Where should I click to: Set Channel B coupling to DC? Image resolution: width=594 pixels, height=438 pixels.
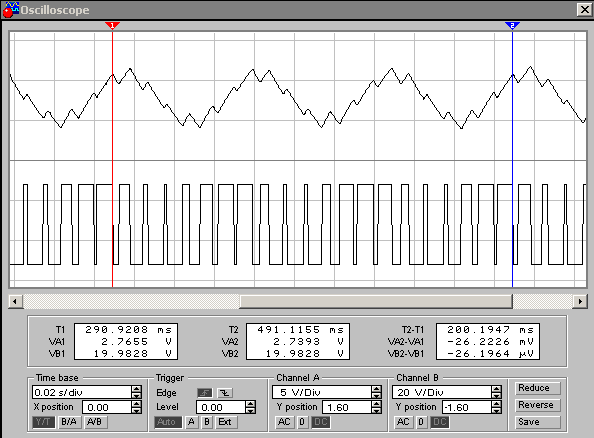(439, 422)
